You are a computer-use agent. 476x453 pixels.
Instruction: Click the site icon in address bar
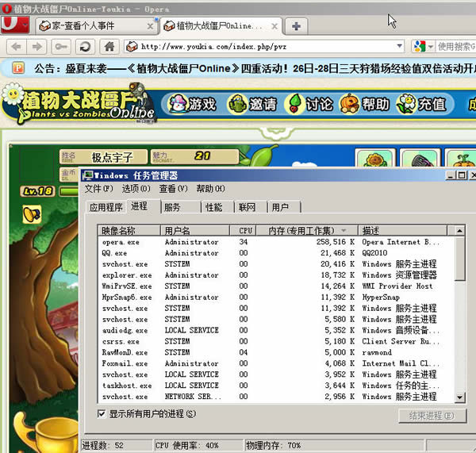coord(132,47)
